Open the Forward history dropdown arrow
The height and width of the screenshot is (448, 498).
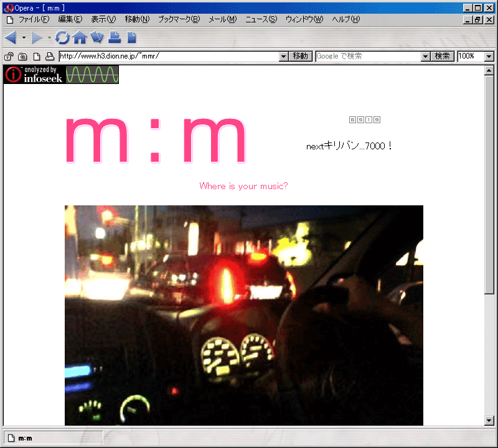pyautogui.click(x=49, y=37)
